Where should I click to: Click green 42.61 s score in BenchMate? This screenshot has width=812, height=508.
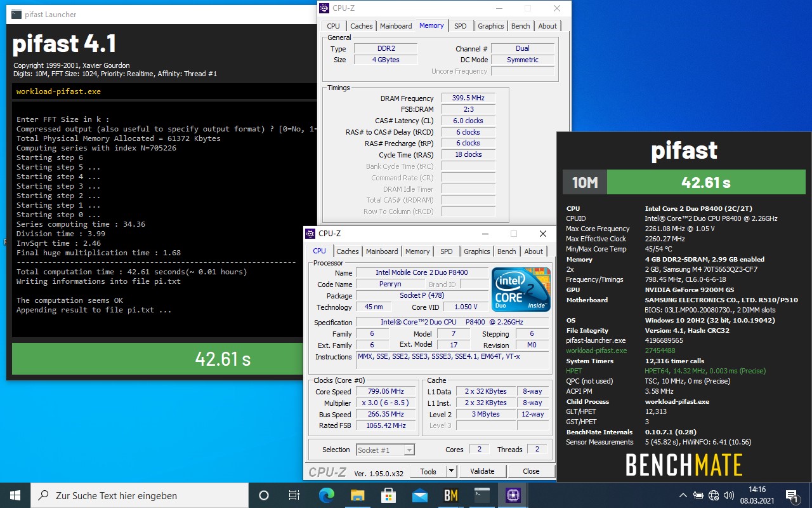705,183
